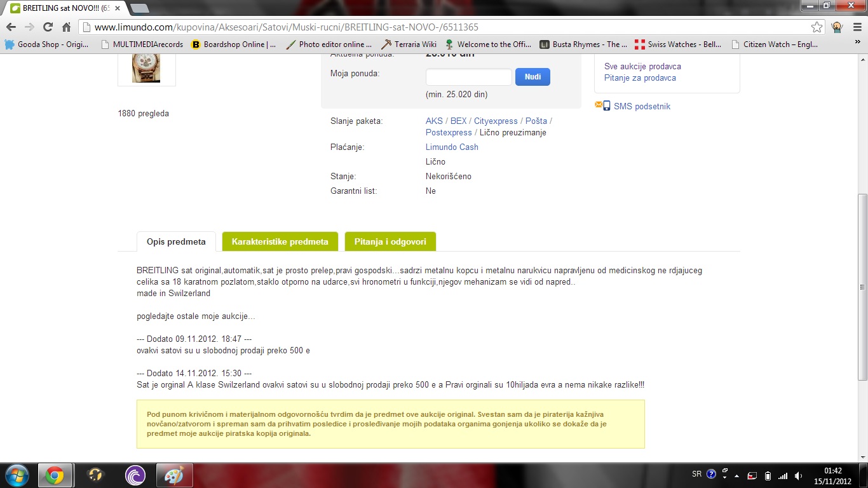Click the browser back arrow
This screenshot has width=868, height=488.
tap(11, 27)
